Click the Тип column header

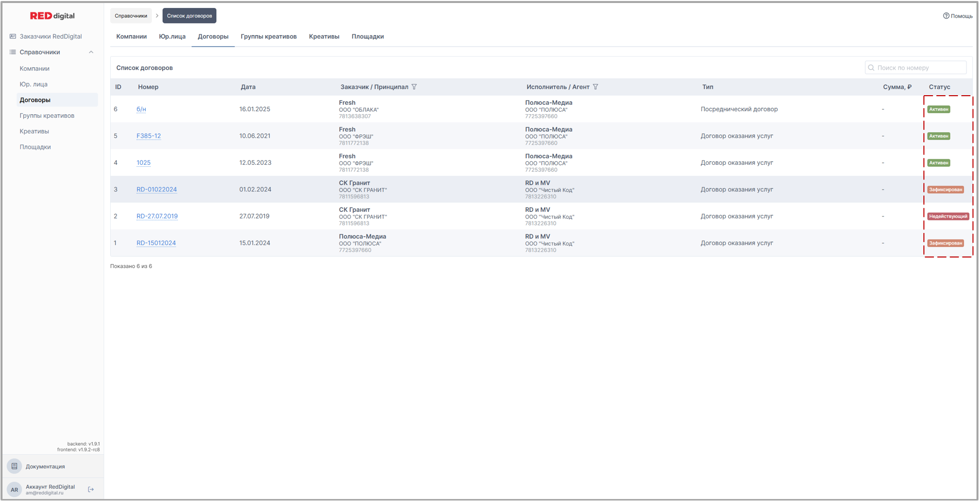708,87
